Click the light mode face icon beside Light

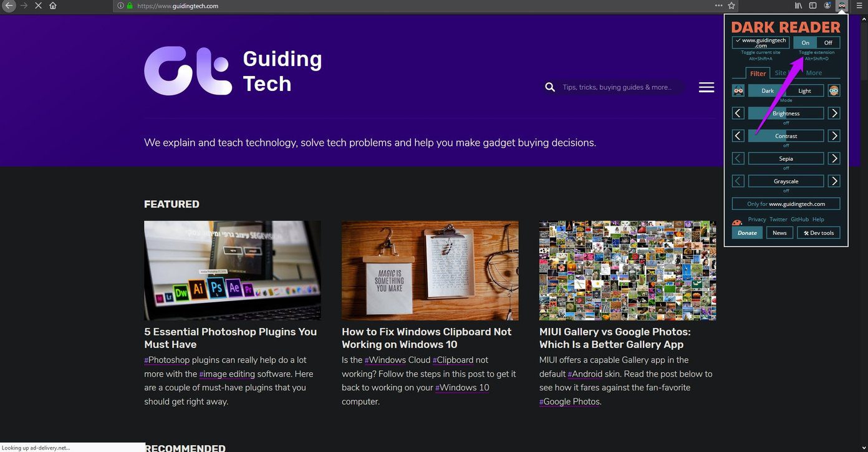click(834, 90)
